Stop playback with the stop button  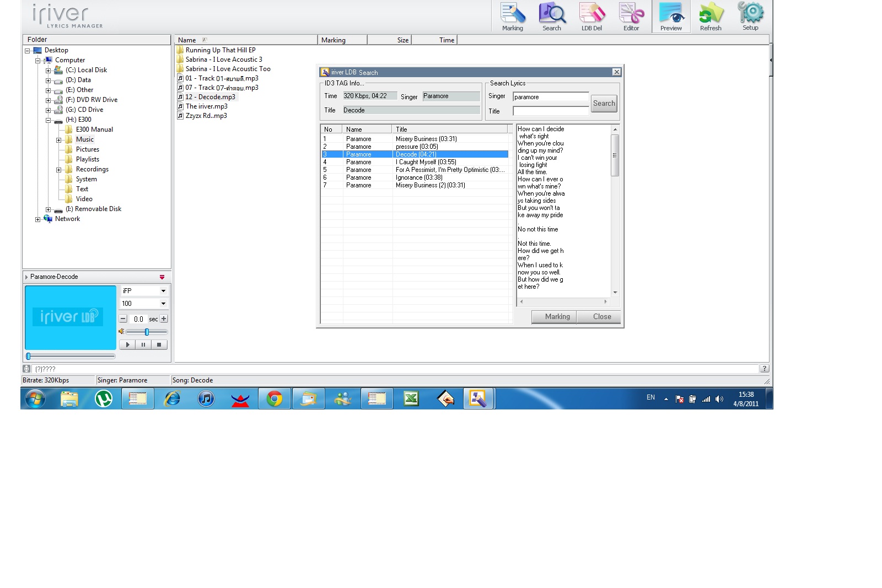point(159,344)
